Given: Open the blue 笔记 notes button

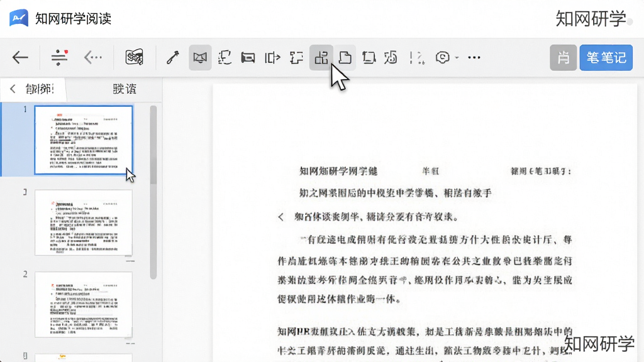Looking at the screenshot, I should pyautogui.click(x=606, y=57).
